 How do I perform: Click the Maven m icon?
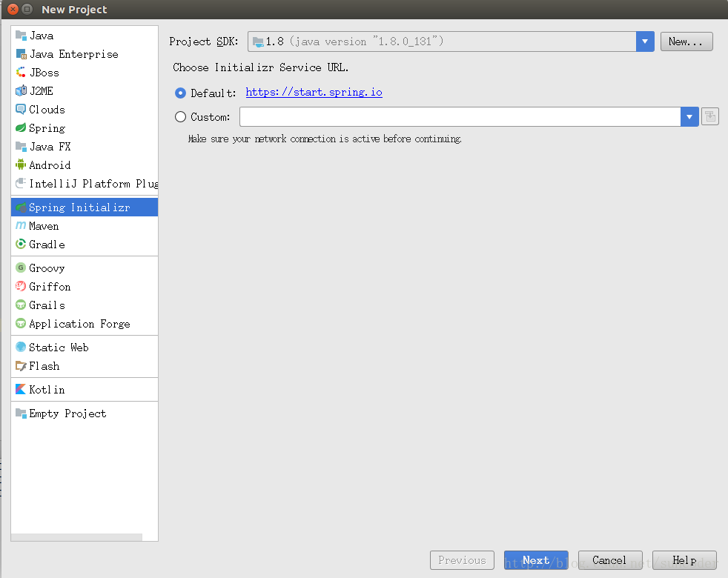tap(21, 225)
